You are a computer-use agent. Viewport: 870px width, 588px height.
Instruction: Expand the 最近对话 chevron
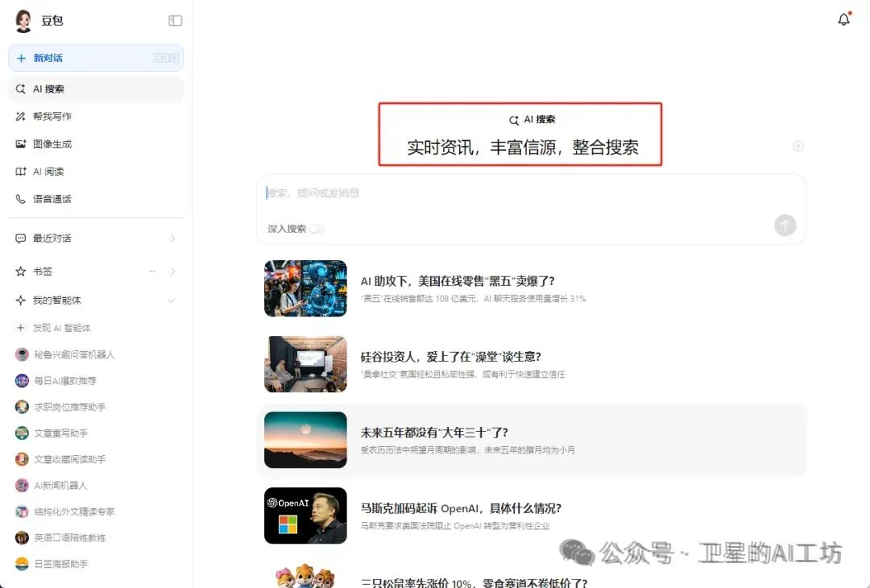coord(172,238)
